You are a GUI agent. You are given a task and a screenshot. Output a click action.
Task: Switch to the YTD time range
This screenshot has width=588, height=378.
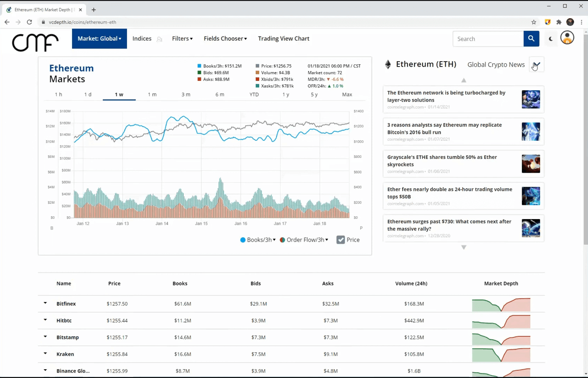254,94
